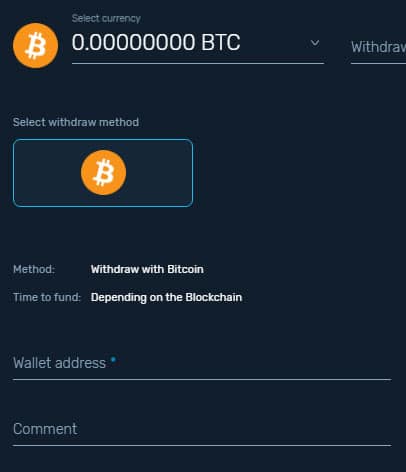Click the underline of the Wallet address field
406x472 pixels.
pos(202,379)
